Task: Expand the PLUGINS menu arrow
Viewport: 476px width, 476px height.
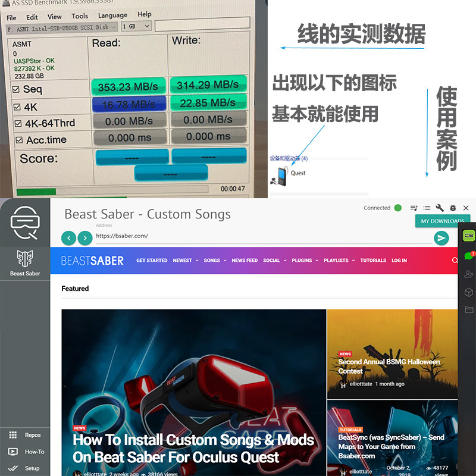Action: tap(317, 261)
